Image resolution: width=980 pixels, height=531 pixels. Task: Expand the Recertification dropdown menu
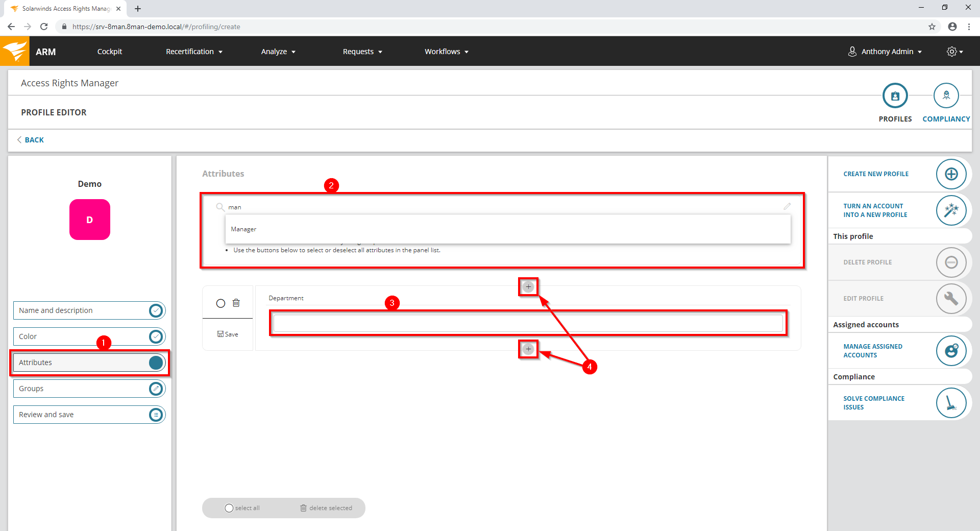(194, 52)
